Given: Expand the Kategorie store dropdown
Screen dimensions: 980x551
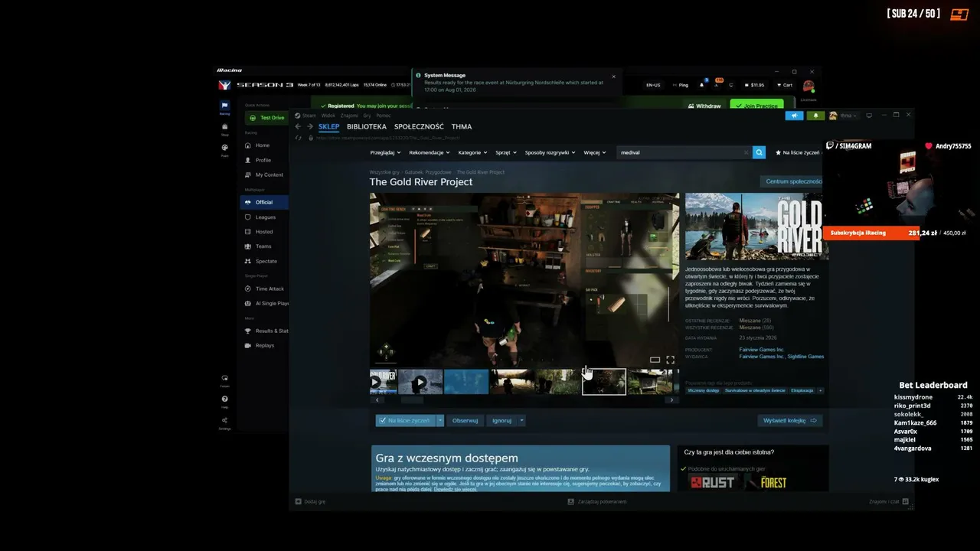Looking at the screenshot, I should [x=472, y=152].
